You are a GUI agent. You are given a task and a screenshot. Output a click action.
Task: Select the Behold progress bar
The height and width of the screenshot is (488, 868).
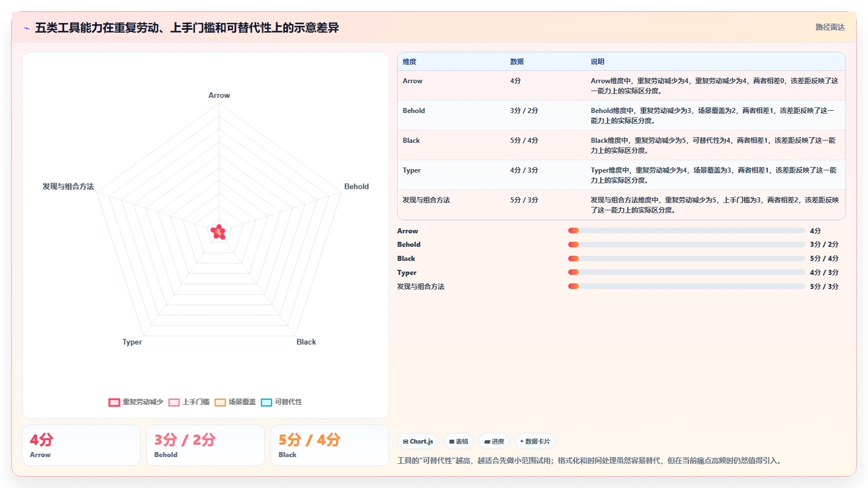coord(686,245)
